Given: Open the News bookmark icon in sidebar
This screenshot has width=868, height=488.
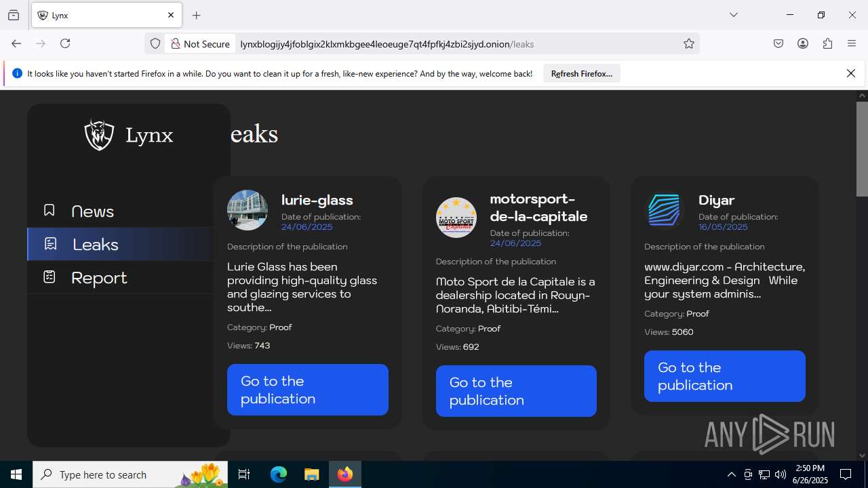Looking at the screenshot, I should (x=49, y=210).
